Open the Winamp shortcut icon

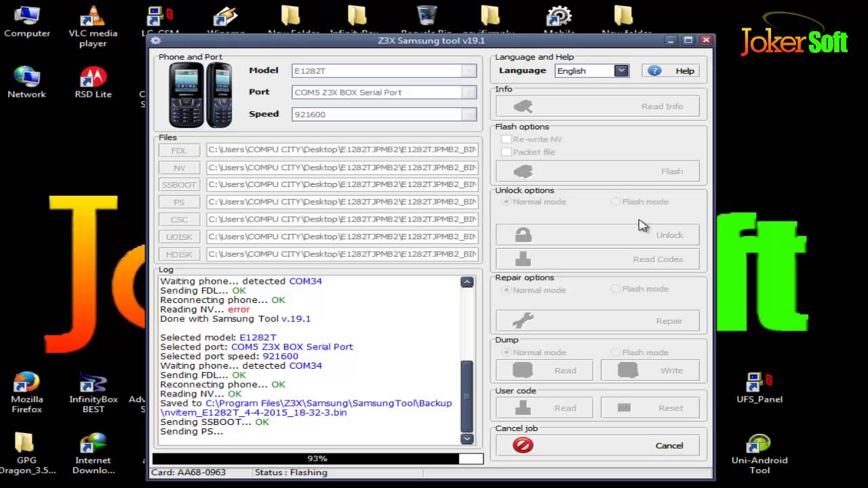(226, 19)
